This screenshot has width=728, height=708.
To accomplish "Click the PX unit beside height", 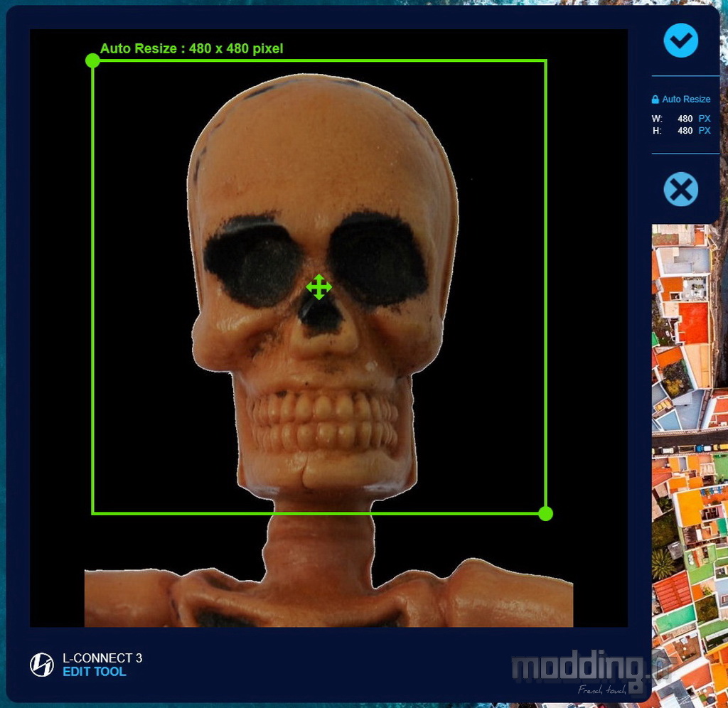I will pos(705,131).
